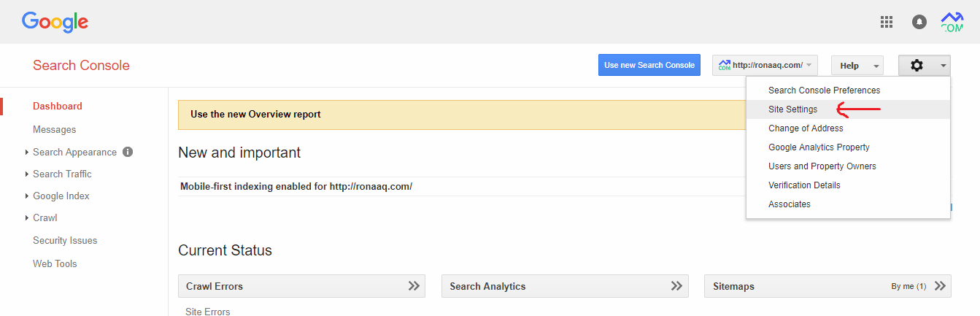Image resolution: width=980 pixels, height=316 pixels.
Task: Open Sitemaps double-arrow icon
Action: (940, 286)
